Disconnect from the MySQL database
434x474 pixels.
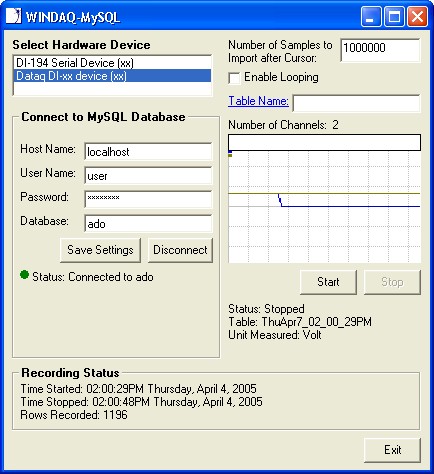[180, 250]
